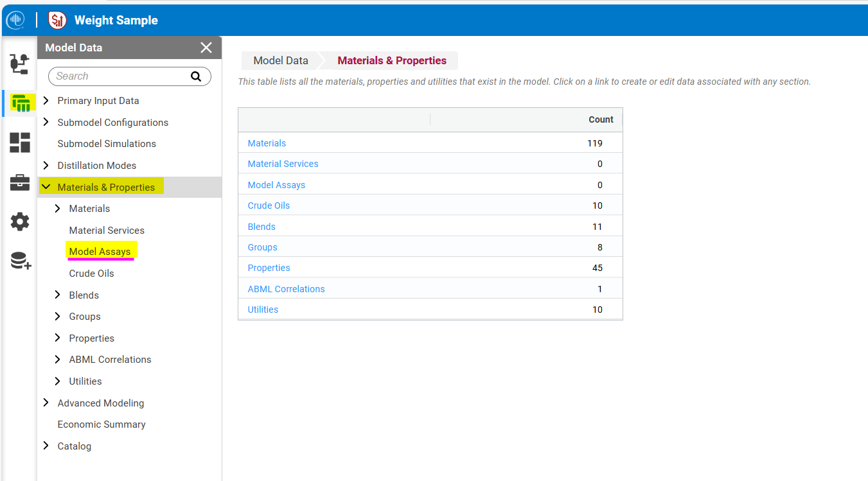Expand the Catalog node
Viewport: 868px width, 481px height.
pos(46,446)
